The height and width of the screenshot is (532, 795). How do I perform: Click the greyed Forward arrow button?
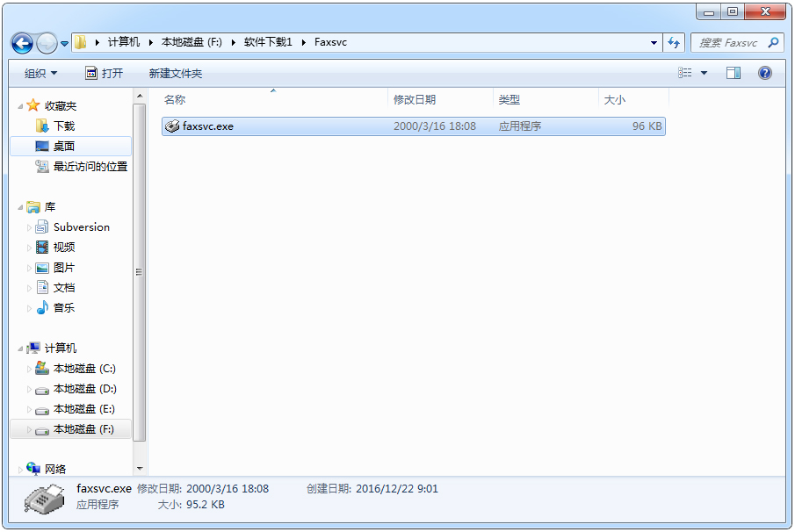pyautogui.click(x=47, y=43)
